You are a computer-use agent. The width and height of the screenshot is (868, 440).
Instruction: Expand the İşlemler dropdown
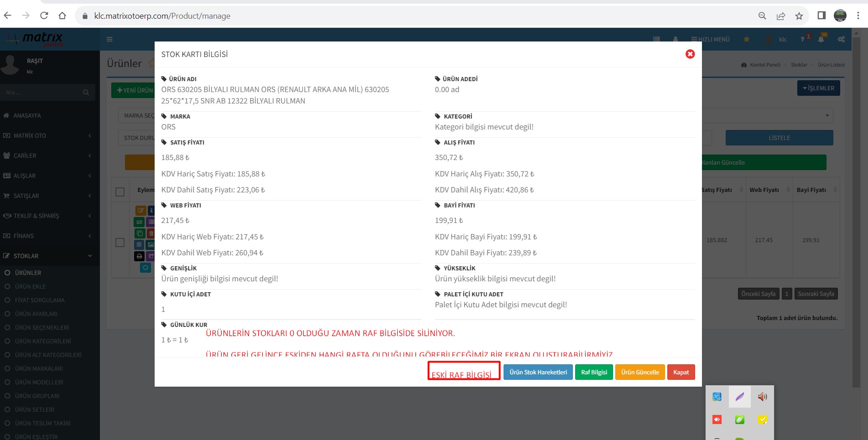[x=818, y=88]
